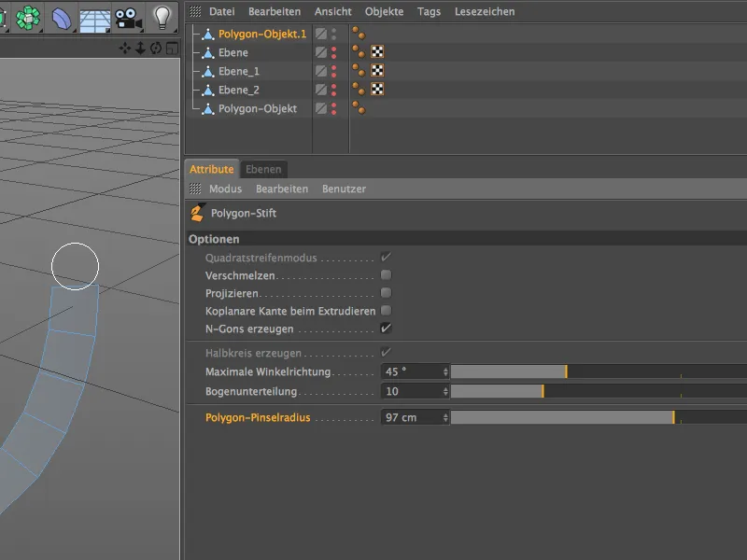Disable the N-Gons erzeugen checkbox
This screenshot has height=560, width=747.
pos(384,328)
